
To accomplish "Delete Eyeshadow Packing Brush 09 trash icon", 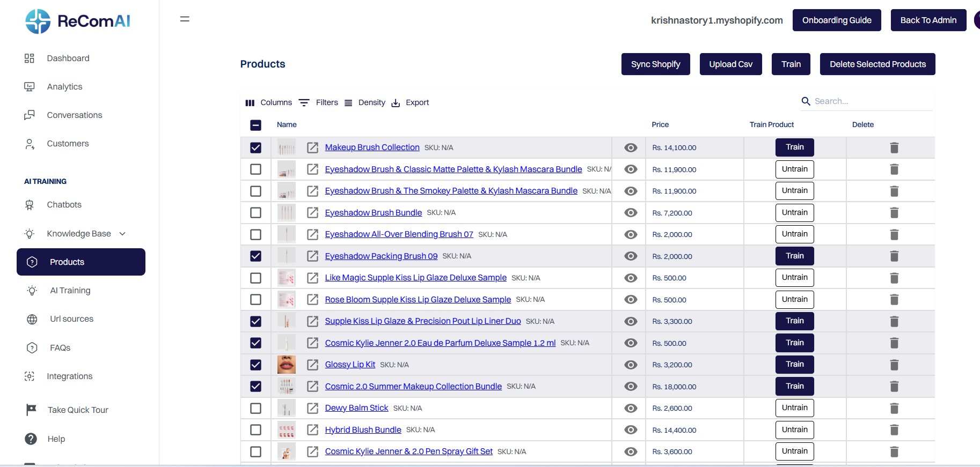I will coord(894,256).
